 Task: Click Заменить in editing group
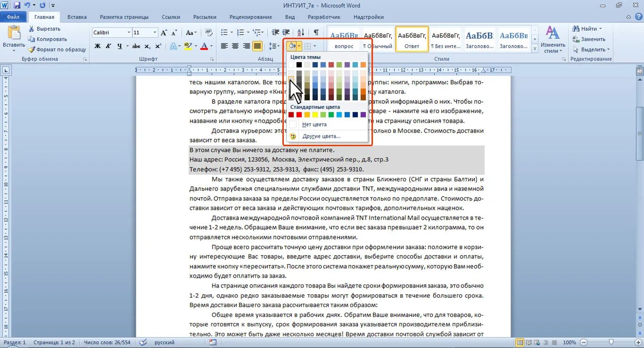tap(589, 39)
